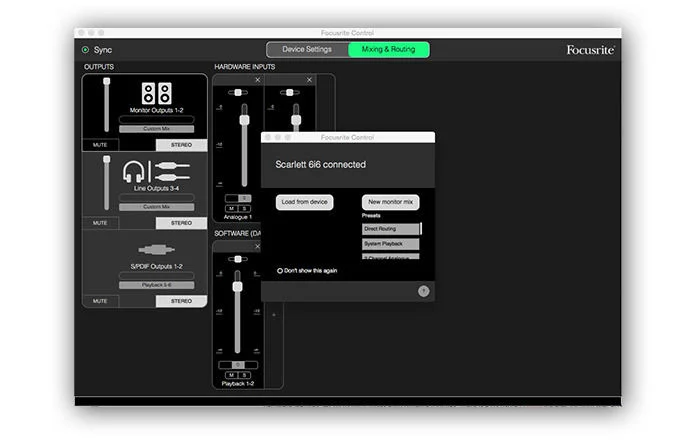700x443 pixels.
Task: Solo the Playback 1-2 channel
Action: tap(243, 376)
